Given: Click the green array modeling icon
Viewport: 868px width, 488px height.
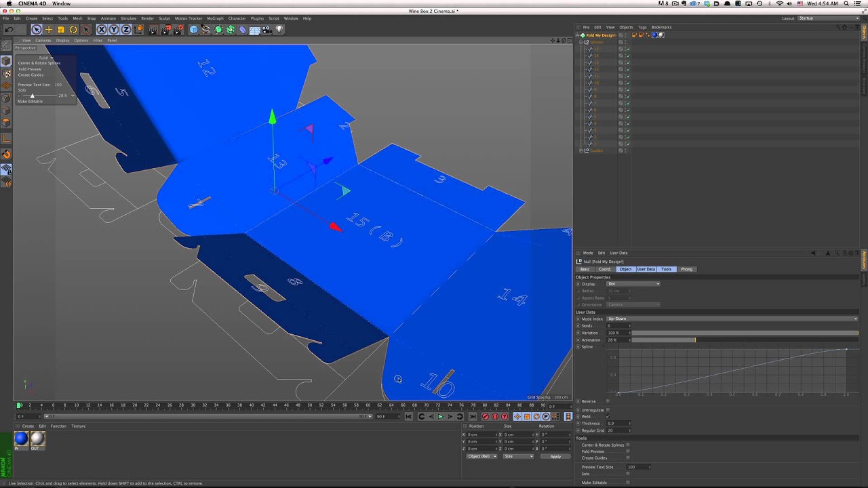Looking at the screenshot, I should [x=231, y=30].
